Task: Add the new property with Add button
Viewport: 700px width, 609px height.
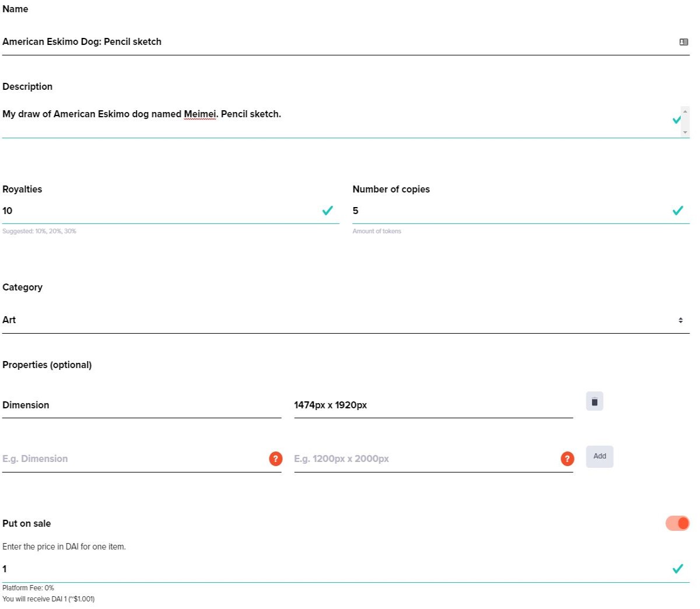Action: tap(600, 456)
